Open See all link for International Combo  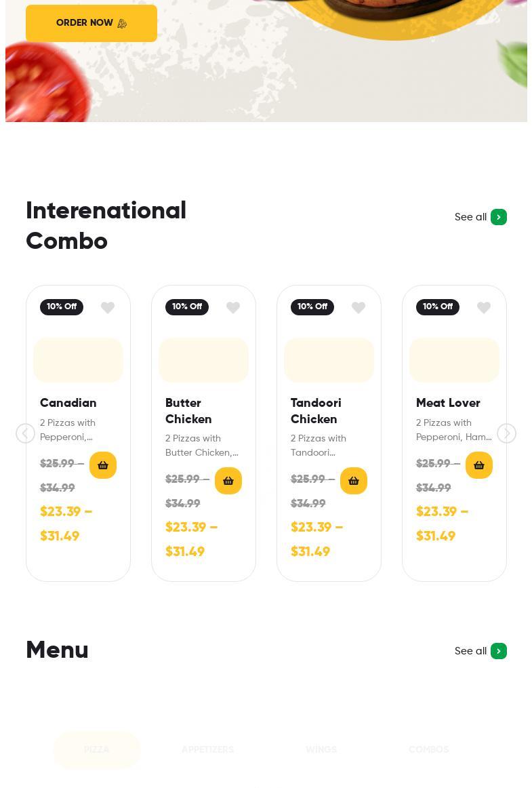pyautogui.click(x=470, y=217)
